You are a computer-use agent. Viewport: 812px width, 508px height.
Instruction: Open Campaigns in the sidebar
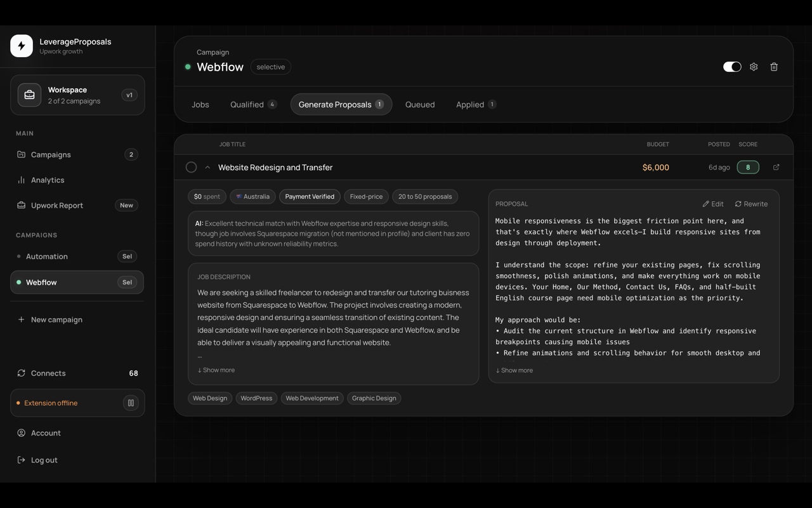pyautogui.click(x=77, y=154)
